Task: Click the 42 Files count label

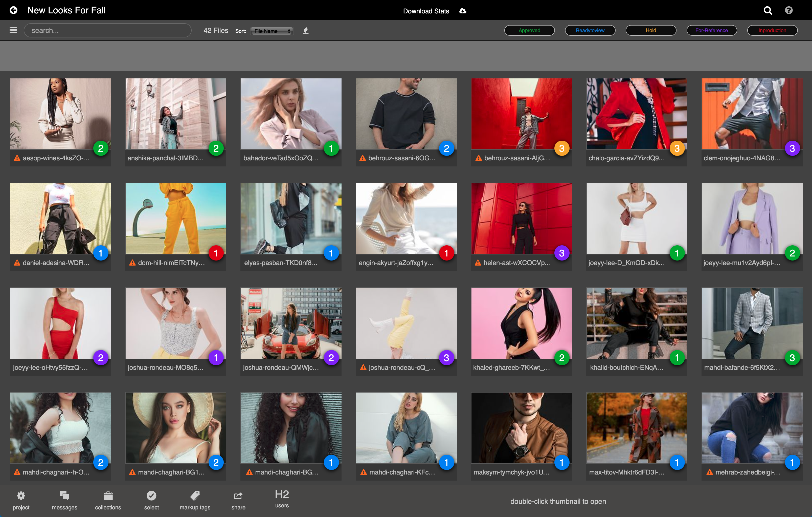Action: click(x=216, y=30)
